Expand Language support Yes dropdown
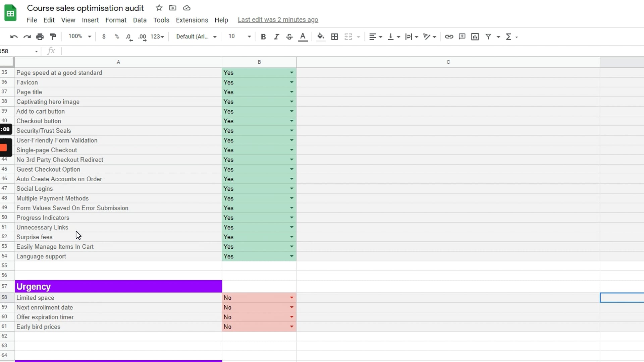This screenshot has width=644, height=362. [x=291, y=256]
